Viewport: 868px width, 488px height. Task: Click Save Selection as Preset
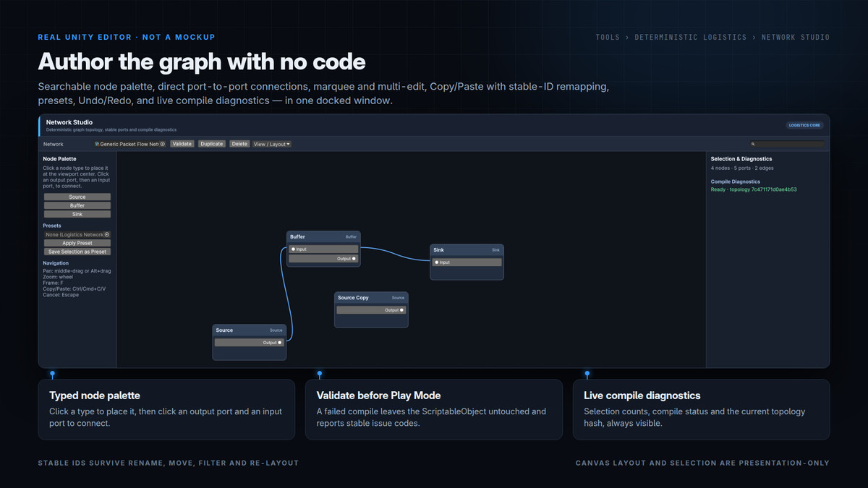coord(77,252)
